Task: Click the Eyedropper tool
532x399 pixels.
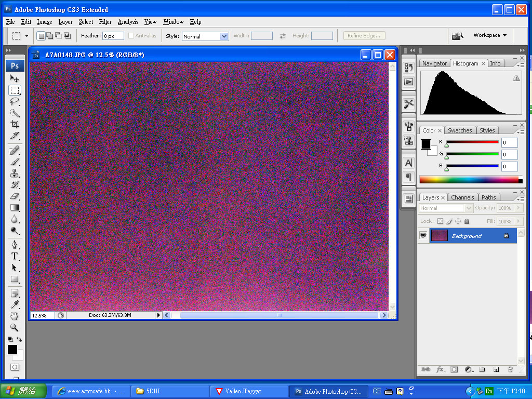Action: [x=15, y=305]
